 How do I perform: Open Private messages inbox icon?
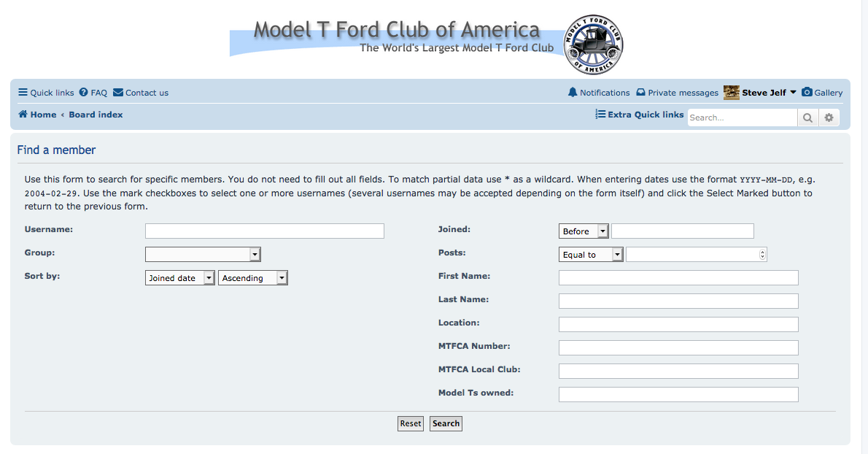click(640, 93)
